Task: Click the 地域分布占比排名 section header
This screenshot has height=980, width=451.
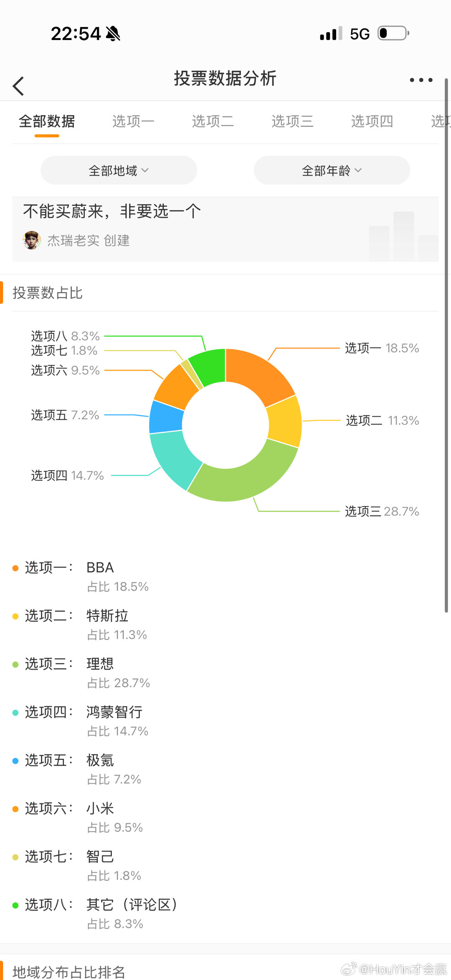Action: (68, 972)
